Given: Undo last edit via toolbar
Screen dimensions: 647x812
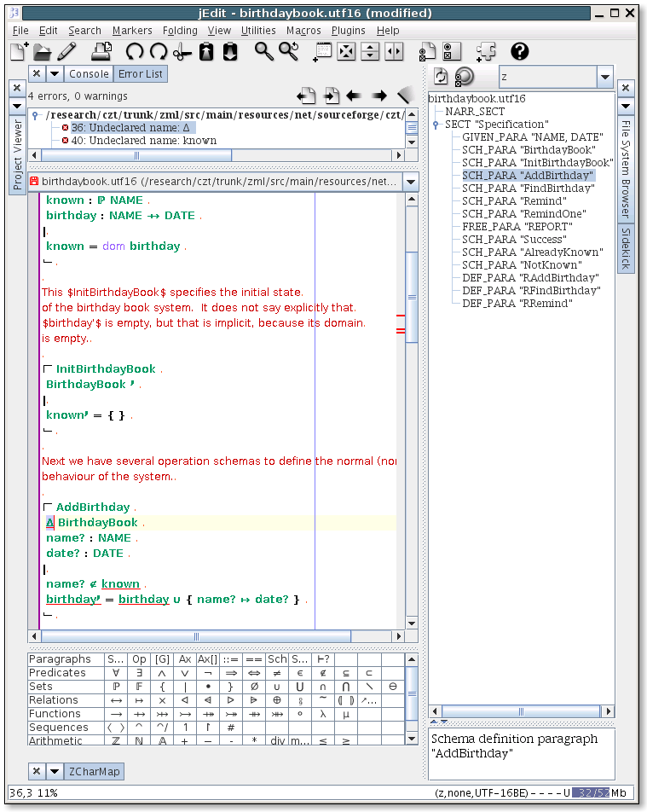Looking at the screenshot, I should click(x=135, y=51).
